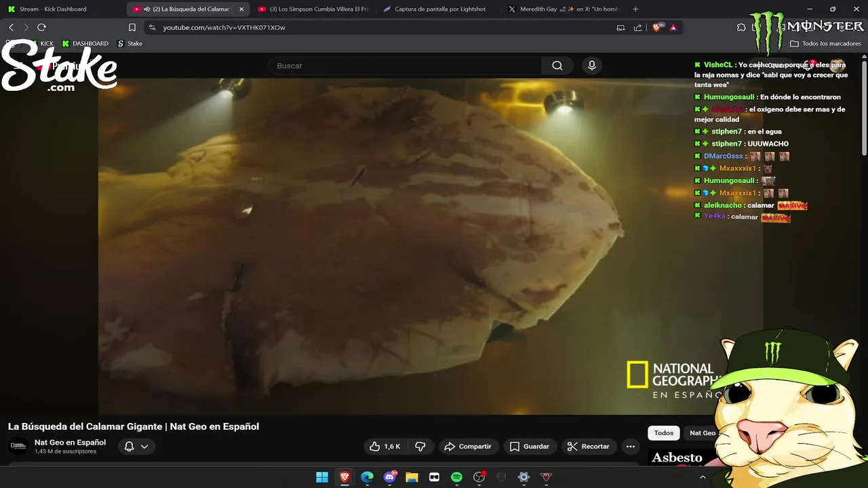Click the share icon in address bar
868x488 pixels.
click(x=637, y=28)
